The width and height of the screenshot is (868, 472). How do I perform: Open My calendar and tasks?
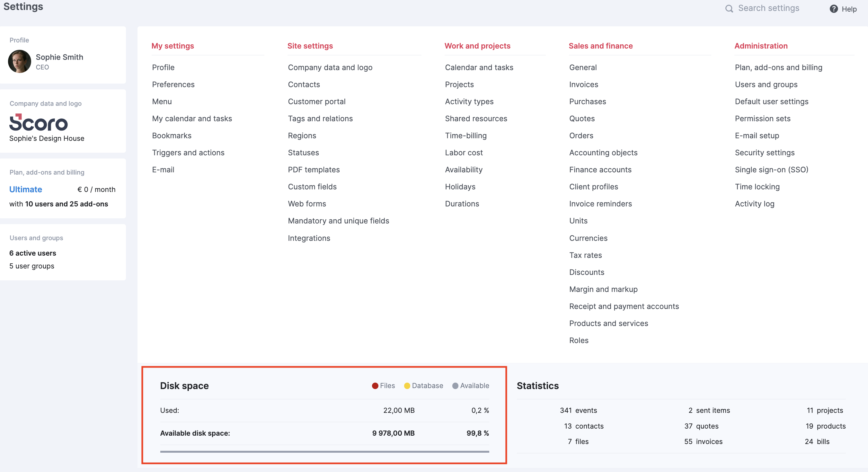[192, 119]
